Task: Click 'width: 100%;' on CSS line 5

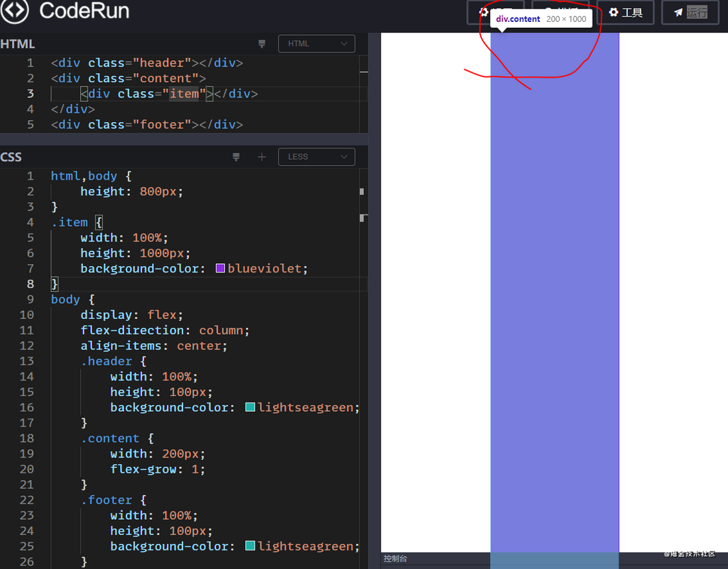Action: [125, 237]
